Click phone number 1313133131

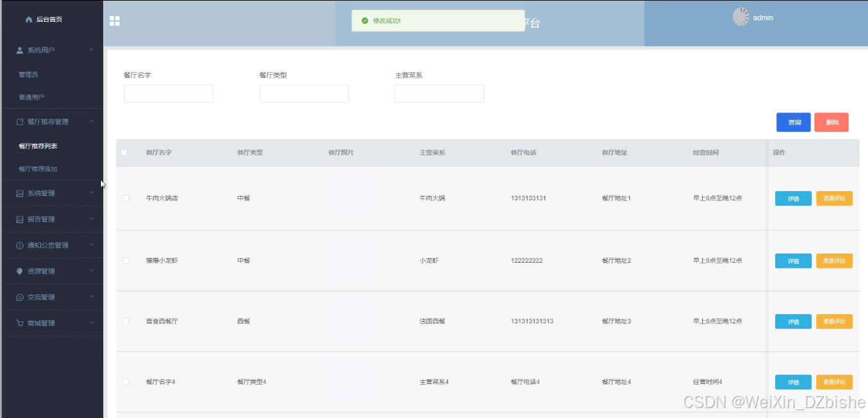528,198
